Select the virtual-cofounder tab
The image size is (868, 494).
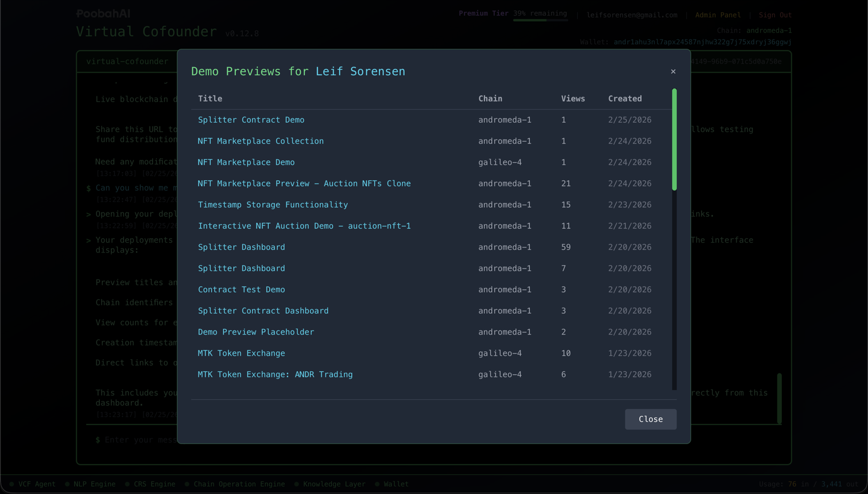click(x=127, y=61)
